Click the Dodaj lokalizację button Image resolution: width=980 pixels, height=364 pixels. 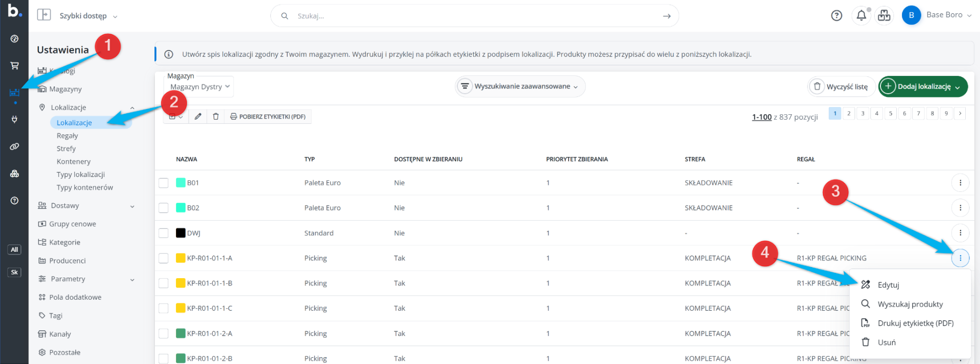click(923, 86)
